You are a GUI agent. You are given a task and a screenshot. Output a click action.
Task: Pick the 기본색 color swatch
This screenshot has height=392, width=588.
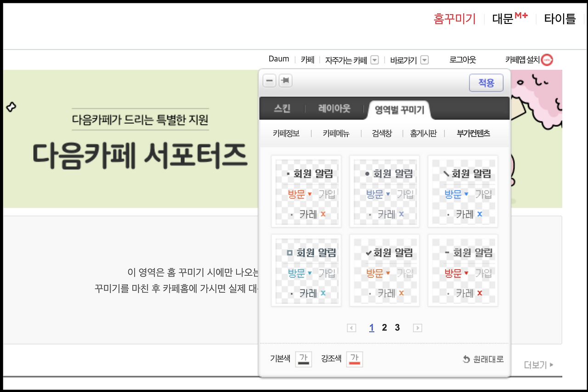click(303, 359)
